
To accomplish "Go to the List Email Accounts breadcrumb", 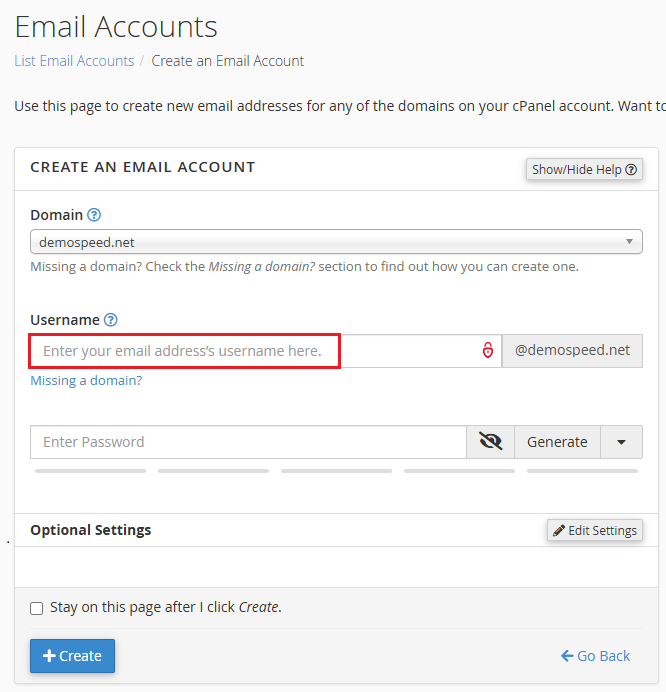I will 74,61.
